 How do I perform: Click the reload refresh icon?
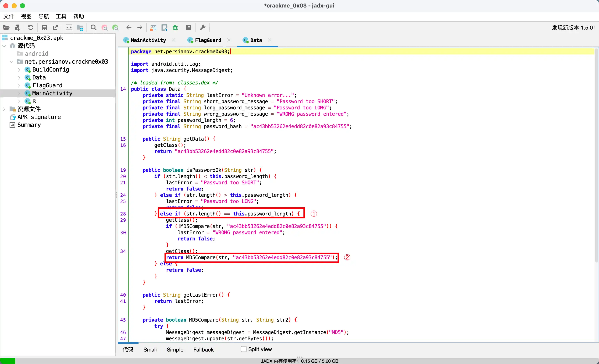click(31, 27)
